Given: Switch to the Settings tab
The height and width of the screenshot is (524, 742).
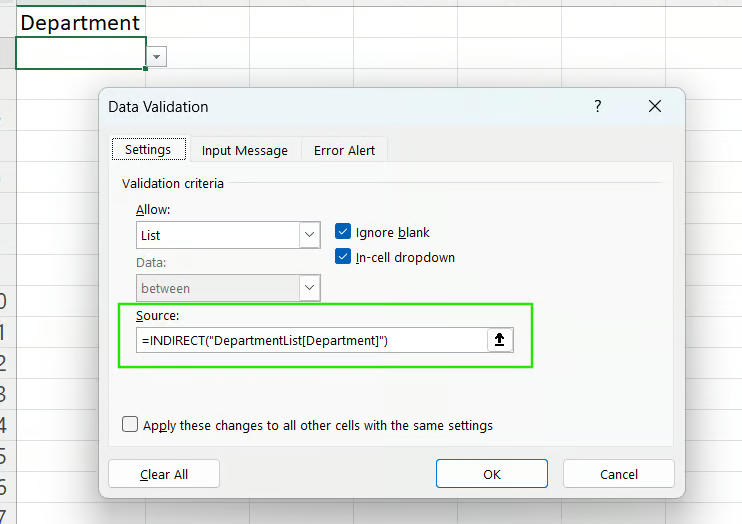Looking at the screenshot, I should tap(148, 150).
